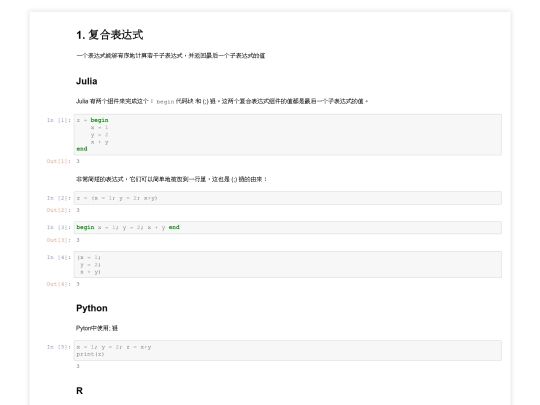
Task: Click the paragraph starting "Julia 有两个"
Action: (x=222, y=101)
